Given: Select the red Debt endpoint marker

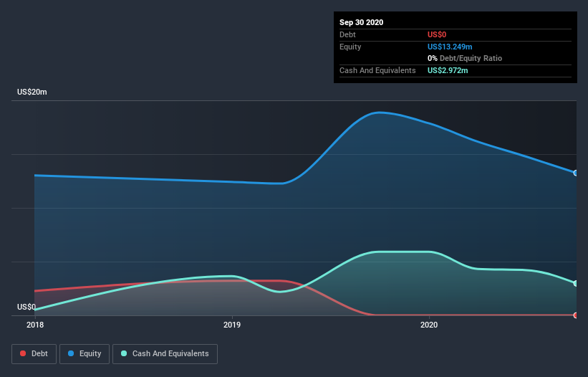Looking at the screenshot, I should coord(576,315).
